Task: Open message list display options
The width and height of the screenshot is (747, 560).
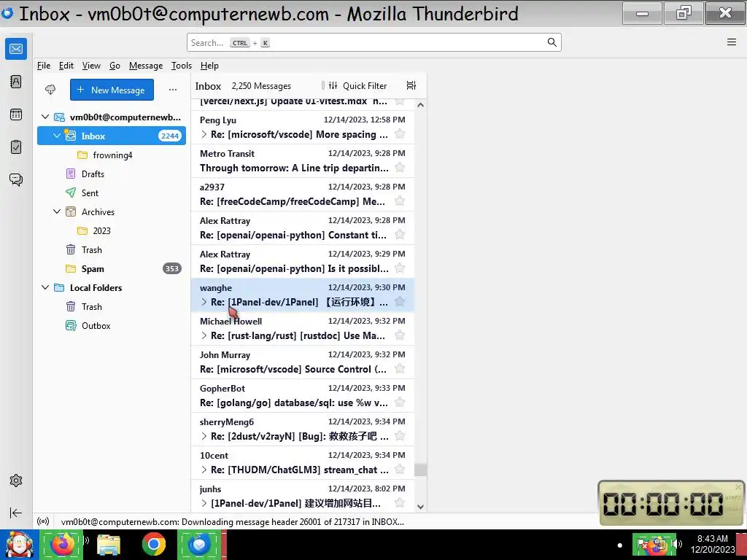Action: [411, 85]
